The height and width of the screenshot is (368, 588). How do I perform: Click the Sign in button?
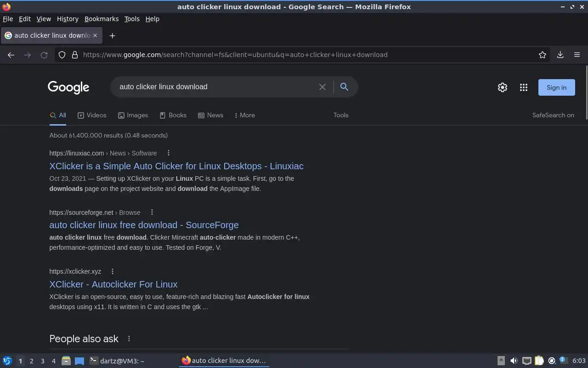(x=556, y=87)
